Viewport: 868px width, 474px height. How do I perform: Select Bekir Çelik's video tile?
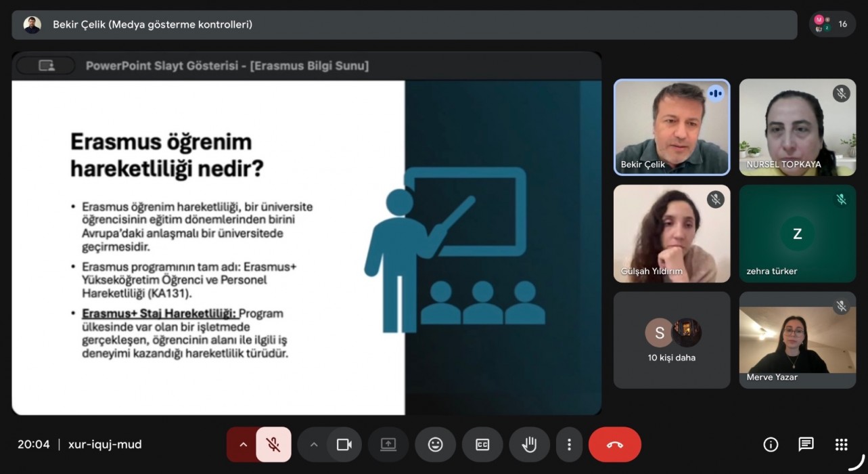pyautogui.click(x=671, y=127)
